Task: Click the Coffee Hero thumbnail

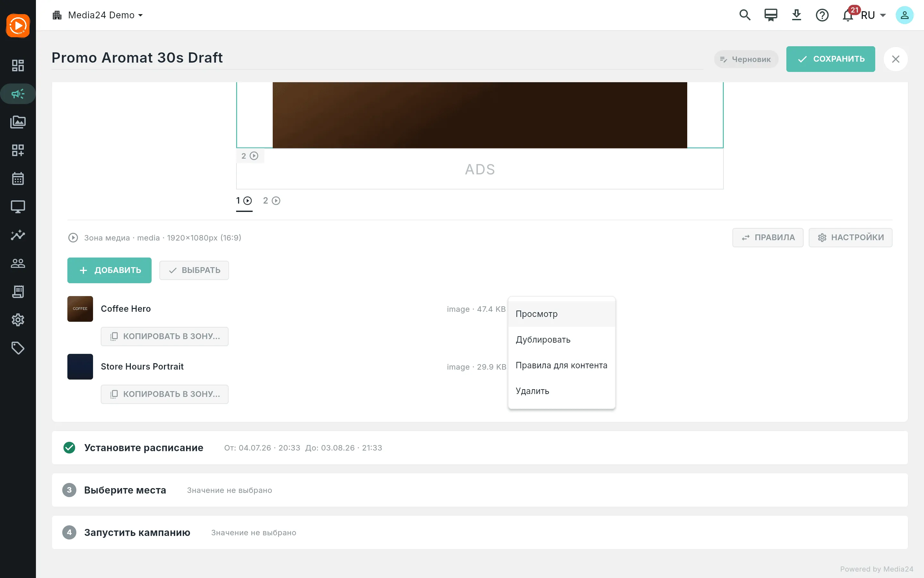Action: point(80,309)
